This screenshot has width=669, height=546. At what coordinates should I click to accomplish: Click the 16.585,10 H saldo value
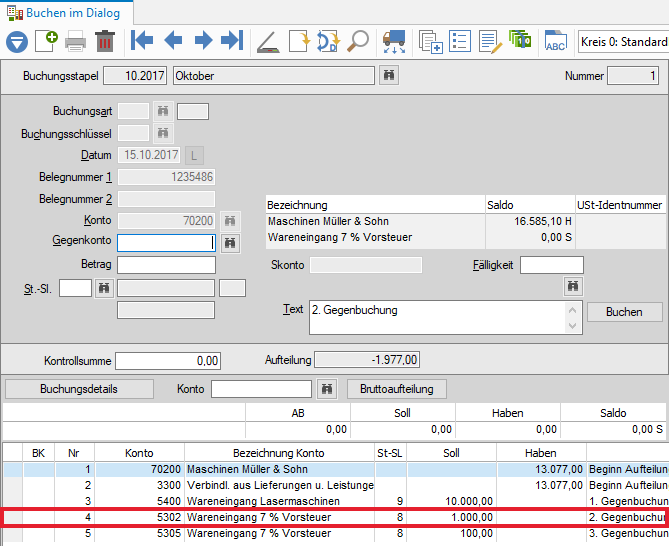point(543,221)
